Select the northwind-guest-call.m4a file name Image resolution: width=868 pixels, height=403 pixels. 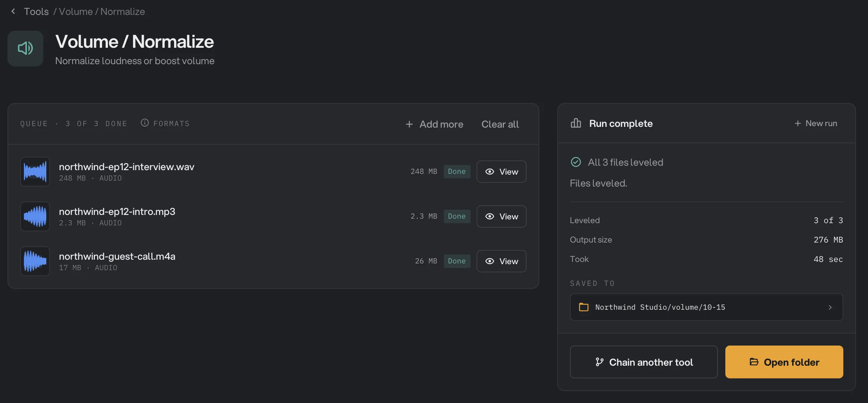117,256
